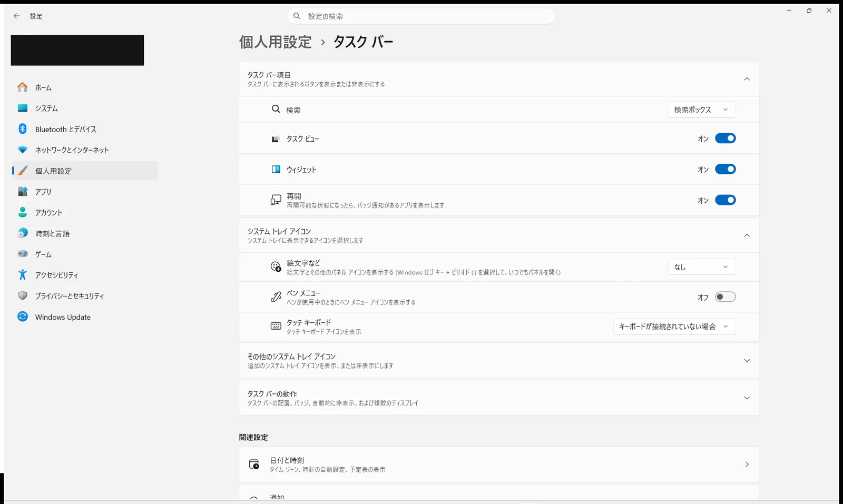This screenshot has height=504, width=843.
Task: Expand その他のシステム トレイ アイコン chevron
Action: [747, 361]
